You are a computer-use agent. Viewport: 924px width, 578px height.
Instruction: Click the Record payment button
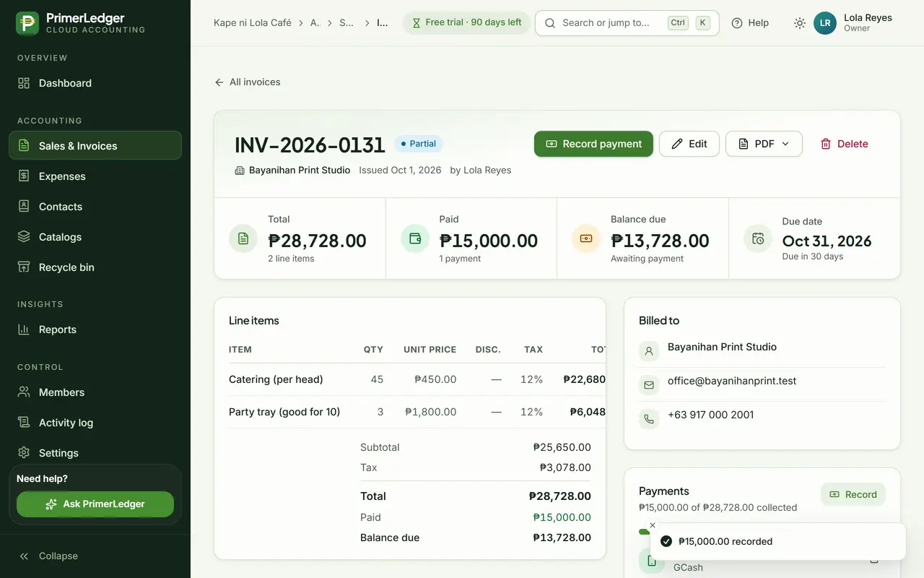(x=593, y=144)
